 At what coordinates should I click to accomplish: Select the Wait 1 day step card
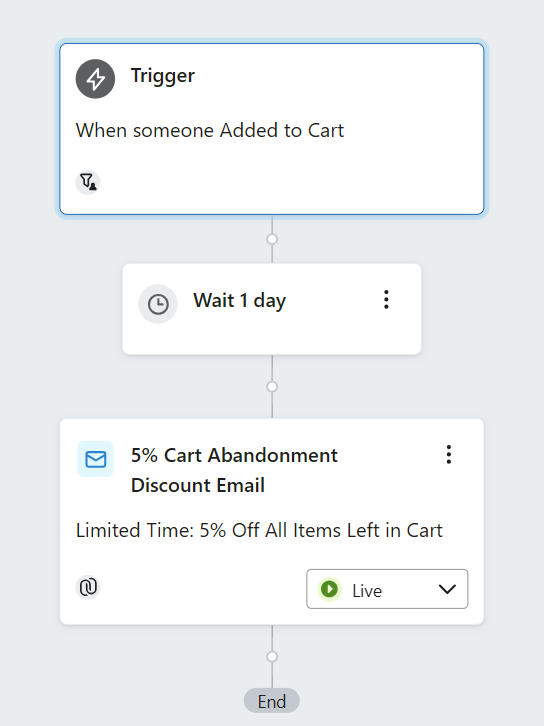click(x=272, y=309)
